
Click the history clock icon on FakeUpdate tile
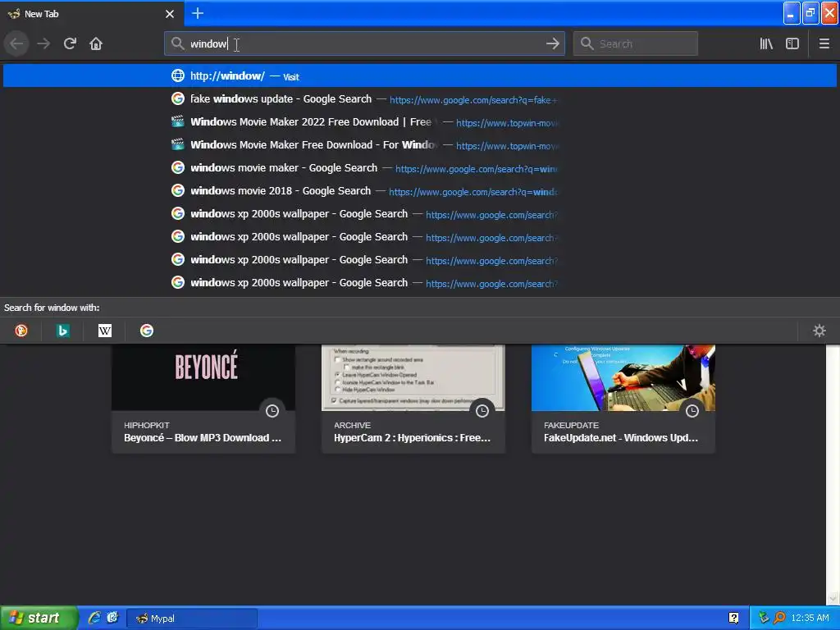(x=692, y=411)
